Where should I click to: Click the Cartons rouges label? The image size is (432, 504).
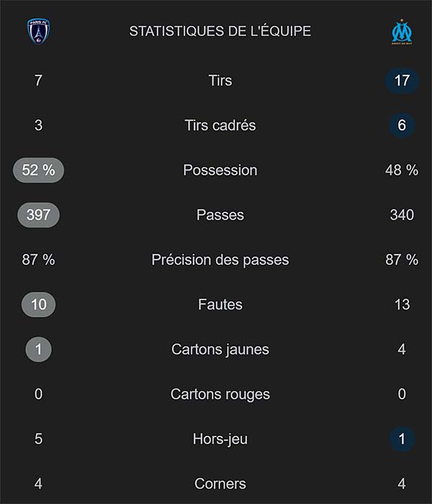(x=220, y=395)
